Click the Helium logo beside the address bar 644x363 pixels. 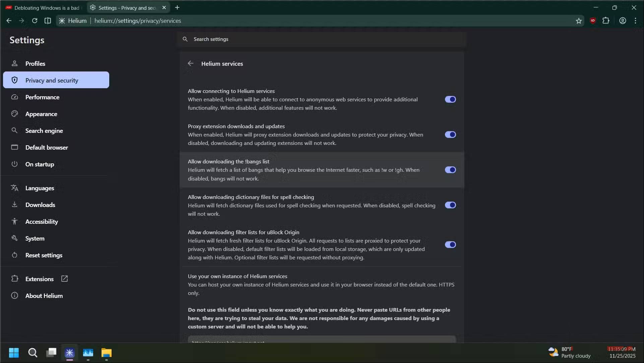tap(62, 20)
